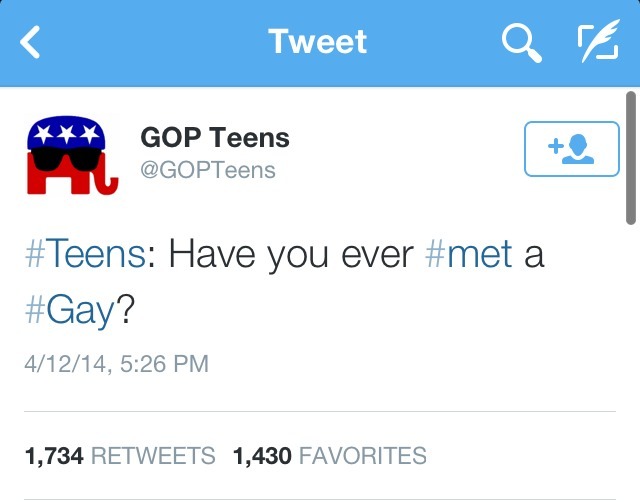Tap the Tweet title in header
The image size is (640, 503).
click(318, 42)
